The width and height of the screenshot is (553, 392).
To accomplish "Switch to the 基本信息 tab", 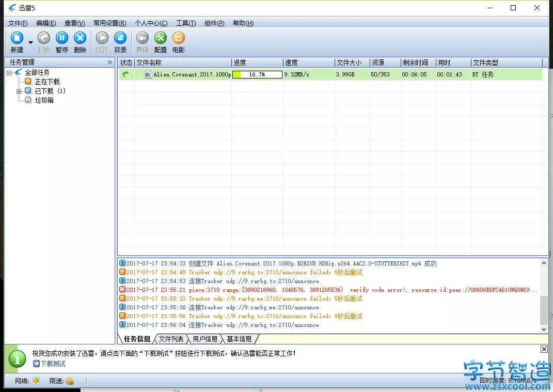I will tap(239, 339).
